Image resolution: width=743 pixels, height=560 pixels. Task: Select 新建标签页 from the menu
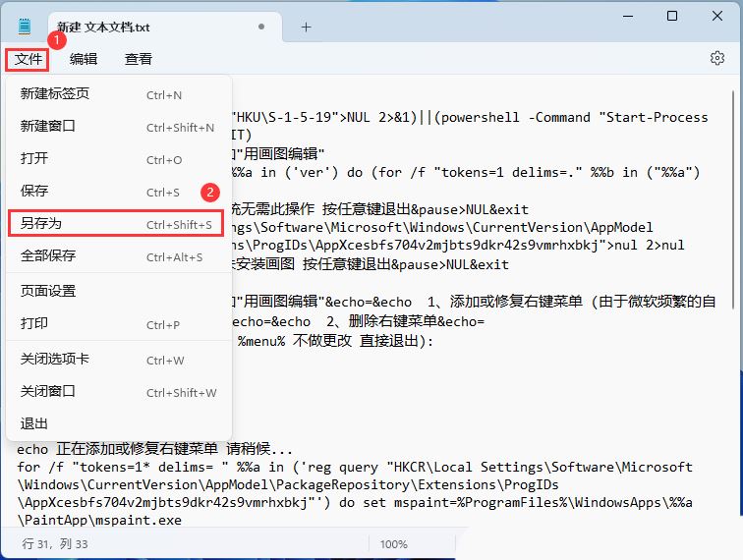coord(119,93)
